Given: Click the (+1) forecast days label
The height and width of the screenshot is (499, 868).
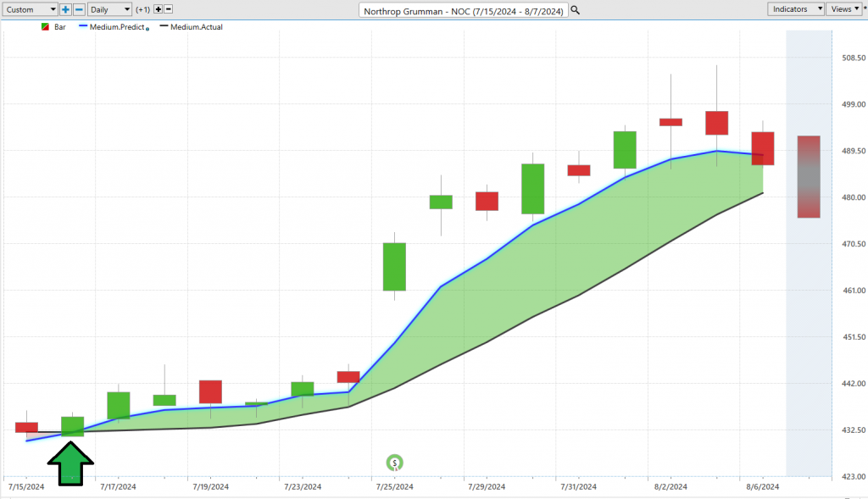Looking at the screenshot, I should (x=142, y=9).
